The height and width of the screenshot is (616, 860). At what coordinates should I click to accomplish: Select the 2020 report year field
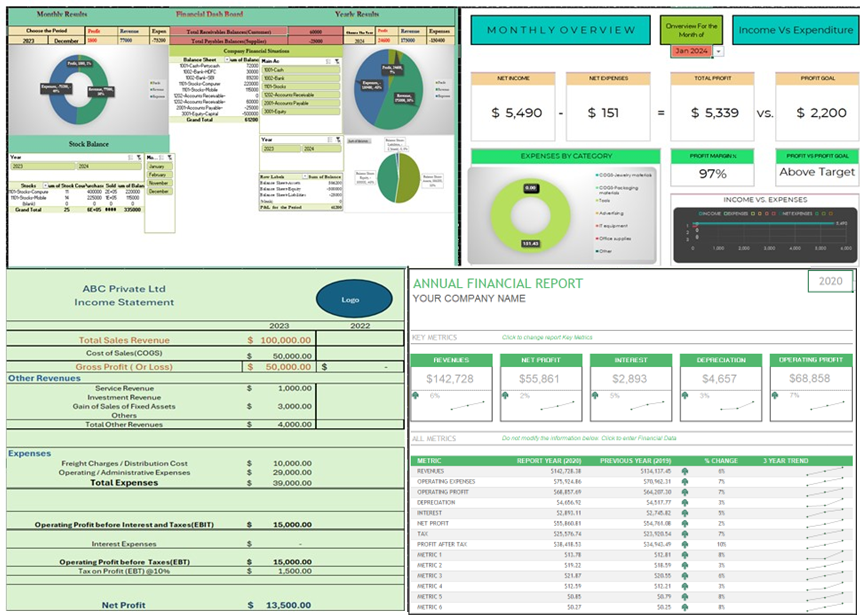(830, 281)
